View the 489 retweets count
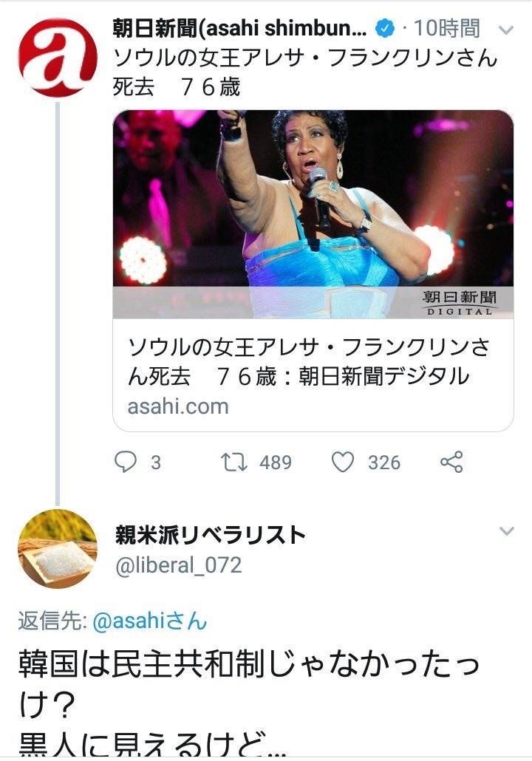 coord(276,463)
